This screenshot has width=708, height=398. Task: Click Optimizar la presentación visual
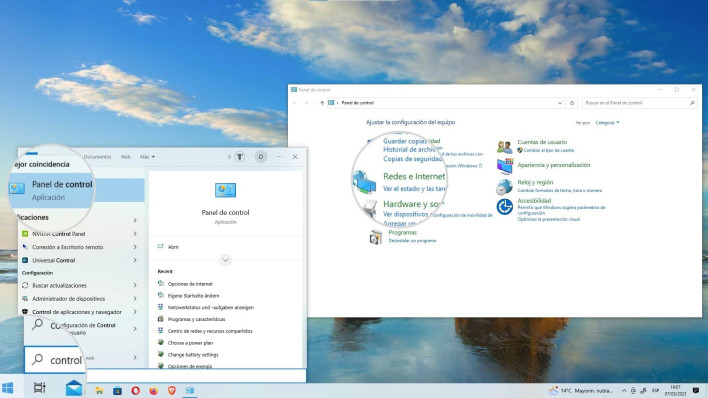(x=549, y=219)
